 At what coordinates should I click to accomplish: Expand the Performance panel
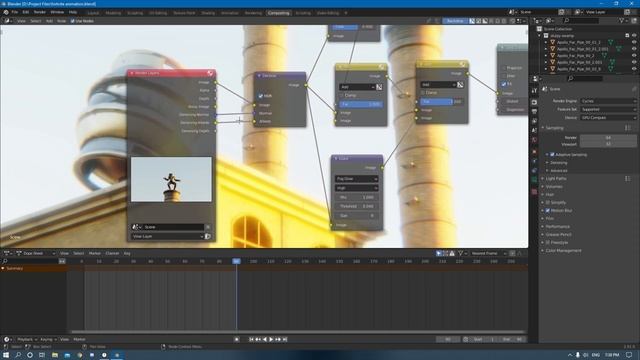[558, 227]
